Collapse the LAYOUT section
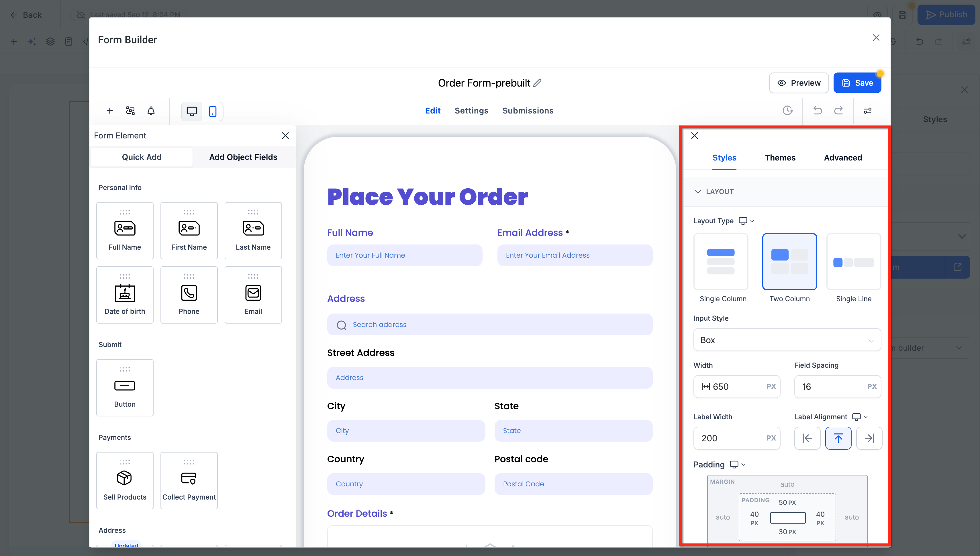The height and width of the screenshot is (556, 980). pyautogui.click(x=697, y=192)
